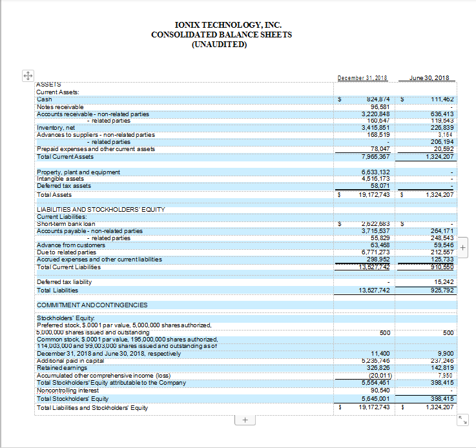Click the Total Liabilities label
476x448 pixels.
(x=57, y=290)
